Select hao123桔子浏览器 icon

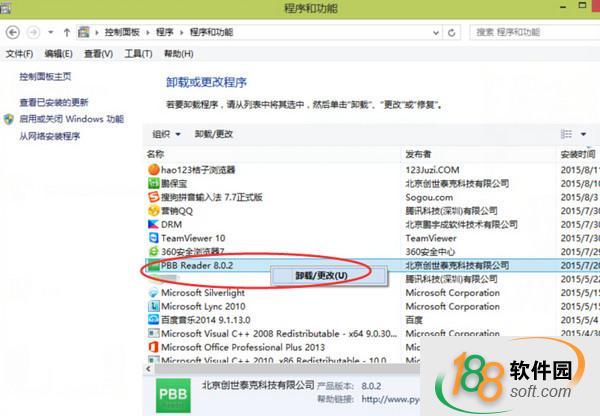pyautogui.click(x=153, y=170)
